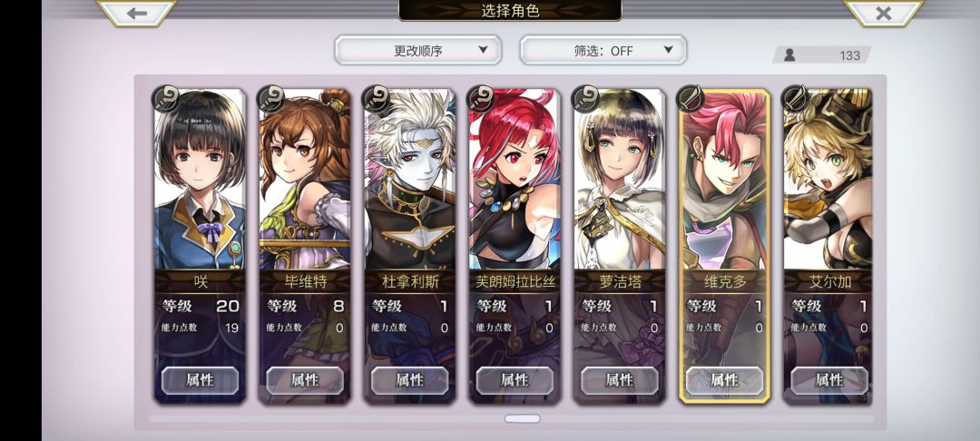980x441 pixels.
Task: Click the horizontal scrollbar handle below cards
Action: pyautogui.click(x=522, y=418)
